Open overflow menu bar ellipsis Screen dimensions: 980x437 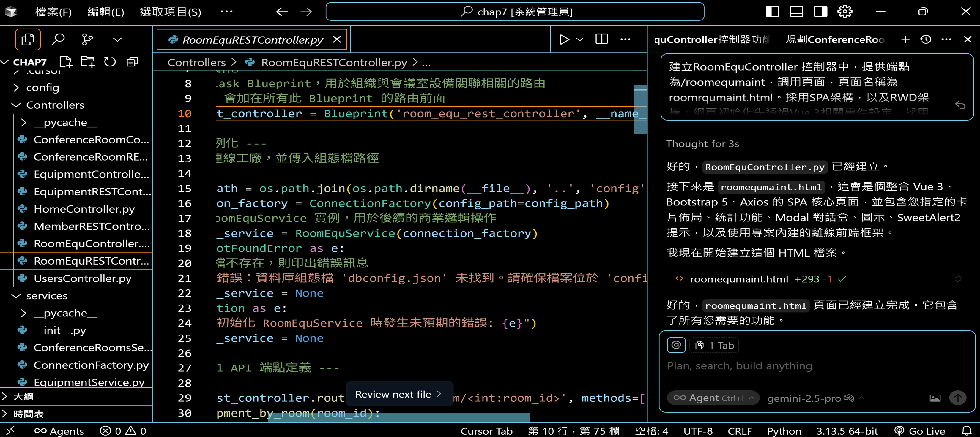coord(227,11)
